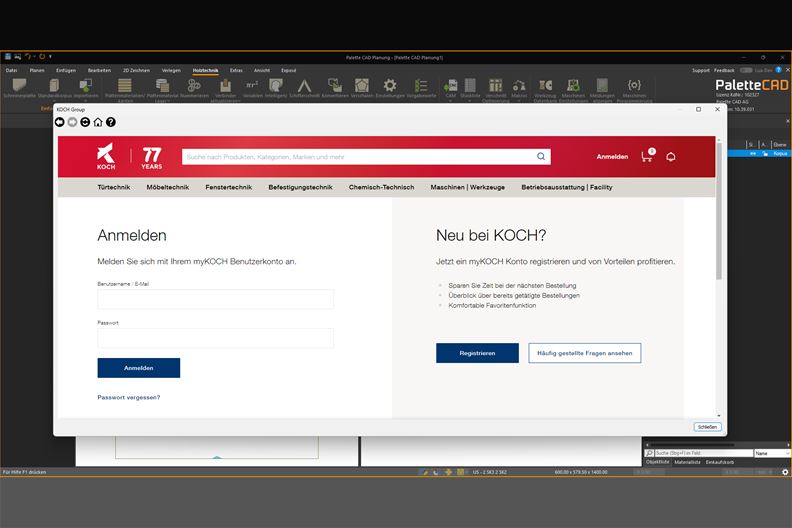Click the Verschalen ribbon icon
This screenshot has height=528, width=792.
click(x=362, y=85)
